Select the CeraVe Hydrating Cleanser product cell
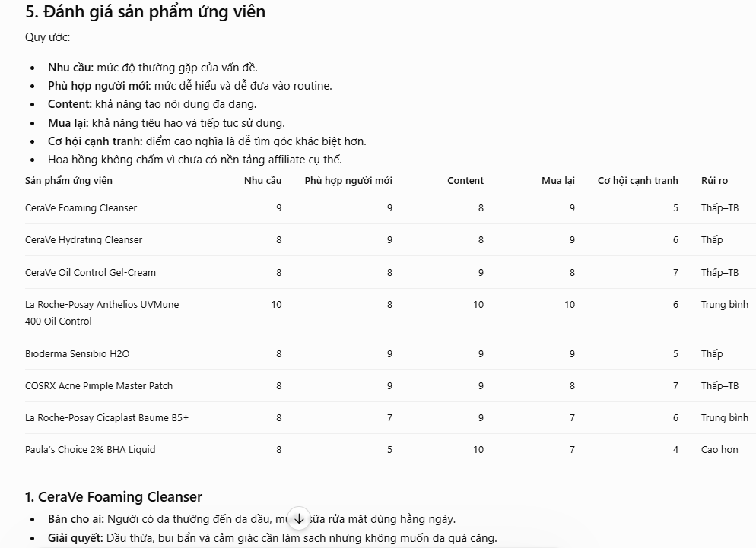 click(84, 239)
